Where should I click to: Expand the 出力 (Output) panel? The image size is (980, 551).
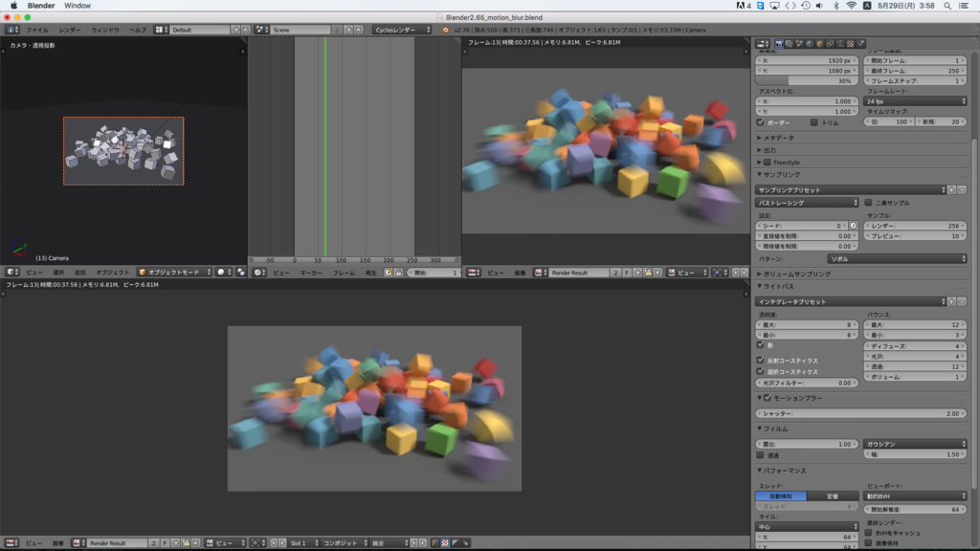tap(767, 150)
